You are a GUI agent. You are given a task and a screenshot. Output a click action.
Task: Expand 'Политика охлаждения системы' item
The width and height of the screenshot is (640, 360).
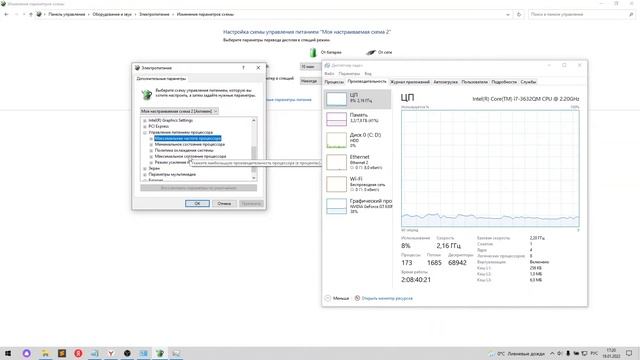(x=151, y=151)
